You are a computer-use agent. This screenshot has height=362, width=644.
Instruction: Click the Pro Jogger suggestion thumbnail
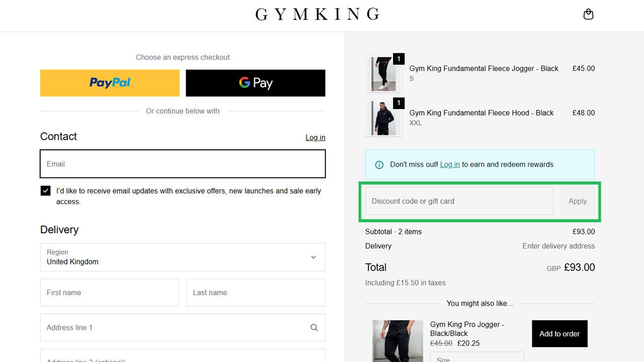[397, 341]
